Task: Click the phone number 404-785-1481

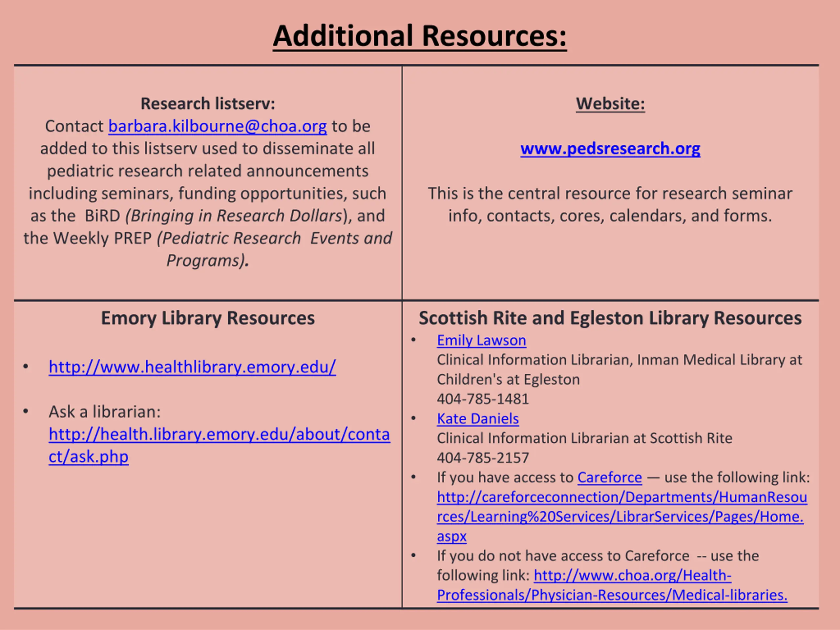Action: tap(483, 399)
